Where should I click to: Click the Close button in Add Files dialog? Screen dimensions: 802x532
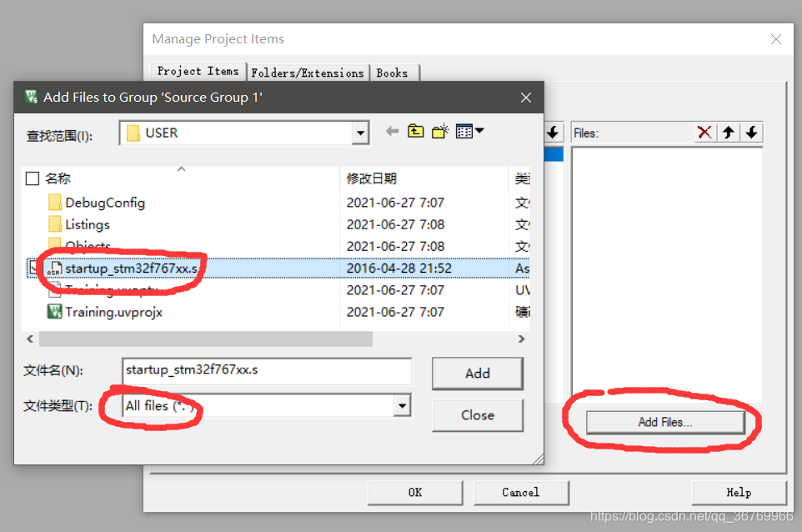(477, 415)
